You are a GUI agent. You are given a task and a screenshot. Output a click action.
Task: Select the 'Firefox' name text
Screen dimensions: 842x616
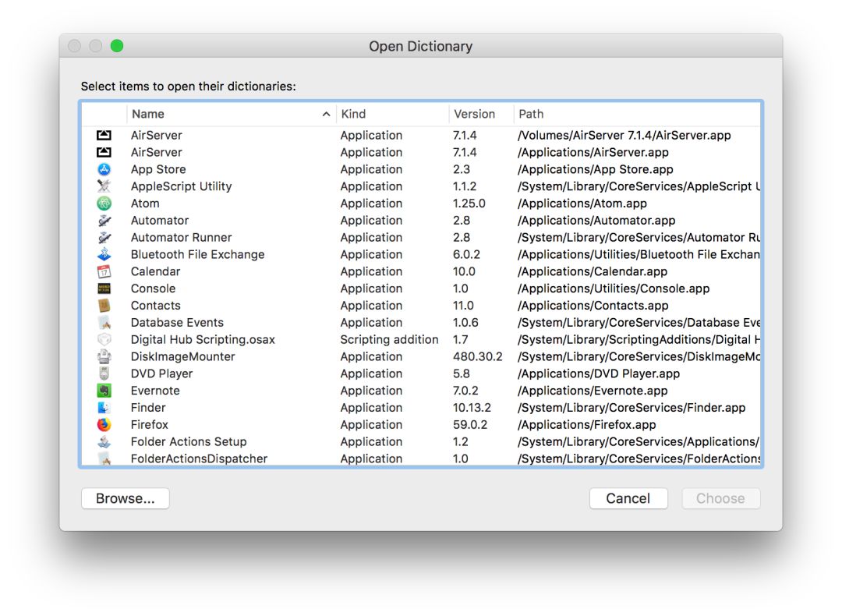coord(149,425)
